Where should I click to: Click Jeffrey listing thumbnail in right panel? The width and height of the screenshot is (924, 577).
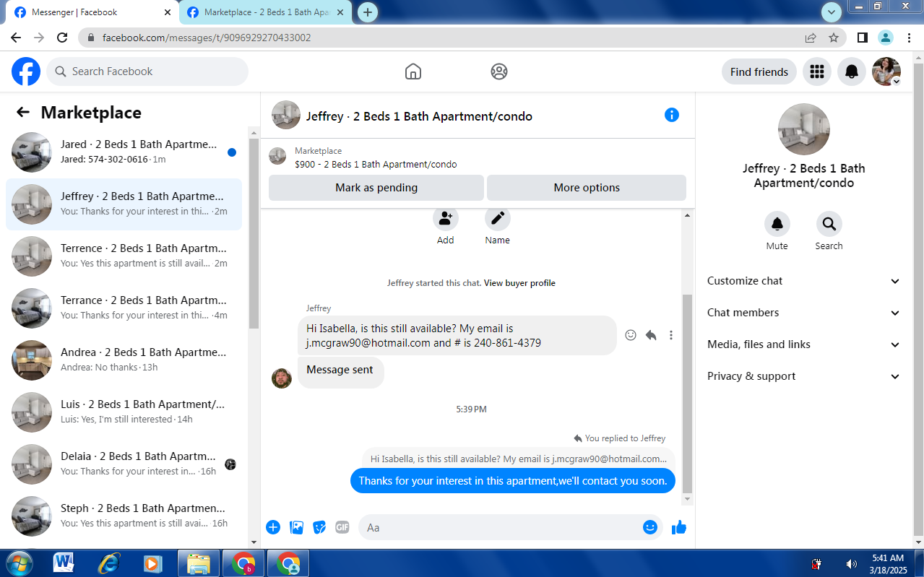click(803, 129)
